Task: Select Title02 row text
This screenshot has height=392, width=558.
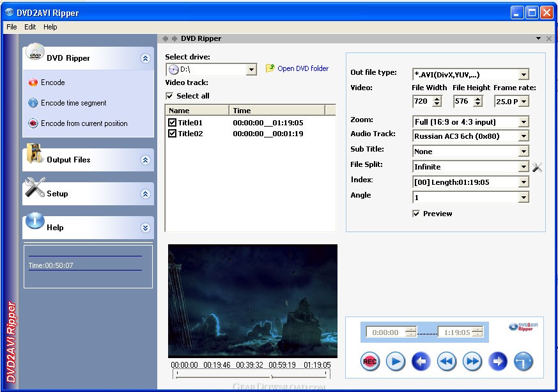Action: click(190, 134)
